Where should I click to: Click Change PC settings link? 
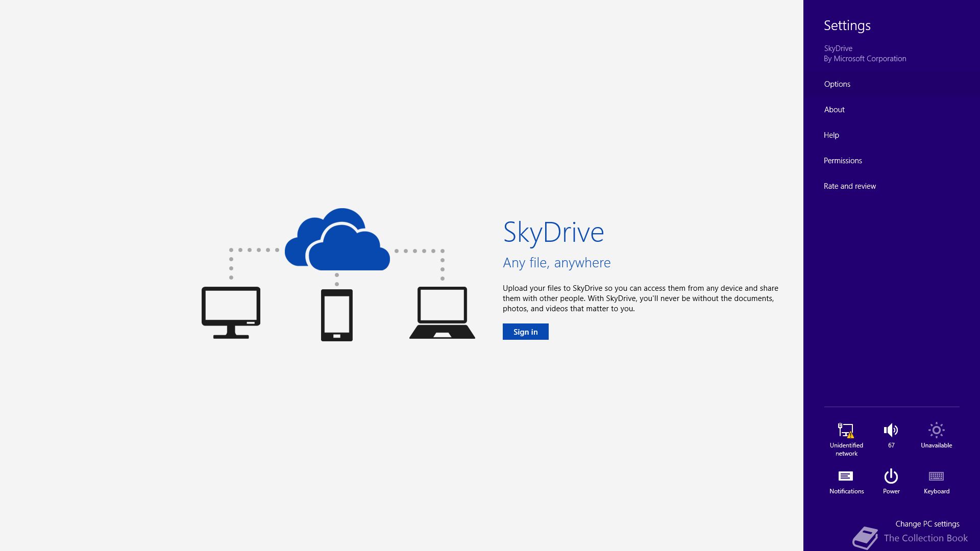(927, 524)
